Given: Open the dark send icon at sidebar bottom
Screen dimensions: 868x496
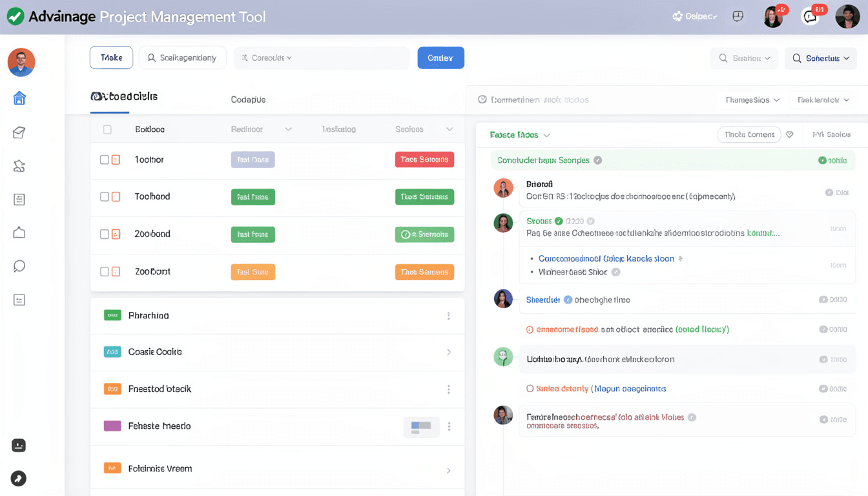Looking at the screenshot, I should tap(18, 479).
